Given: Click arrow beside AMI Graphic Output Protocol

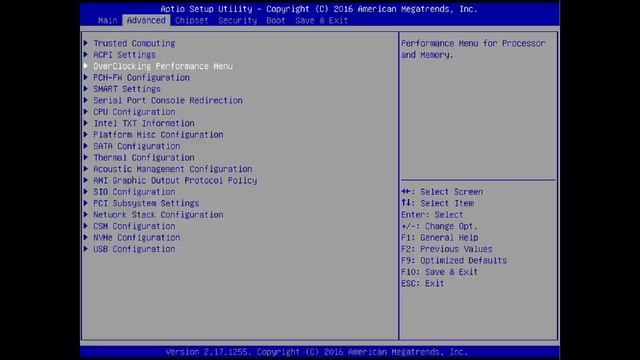Looking at the screenshot, I should click(x=86, y=180).
